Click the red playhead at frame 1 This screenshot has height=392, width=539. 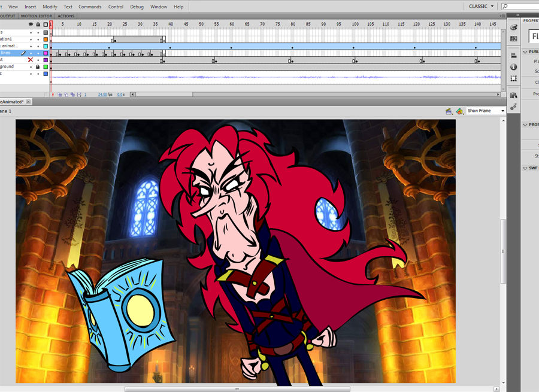click(x=51, y=24)
